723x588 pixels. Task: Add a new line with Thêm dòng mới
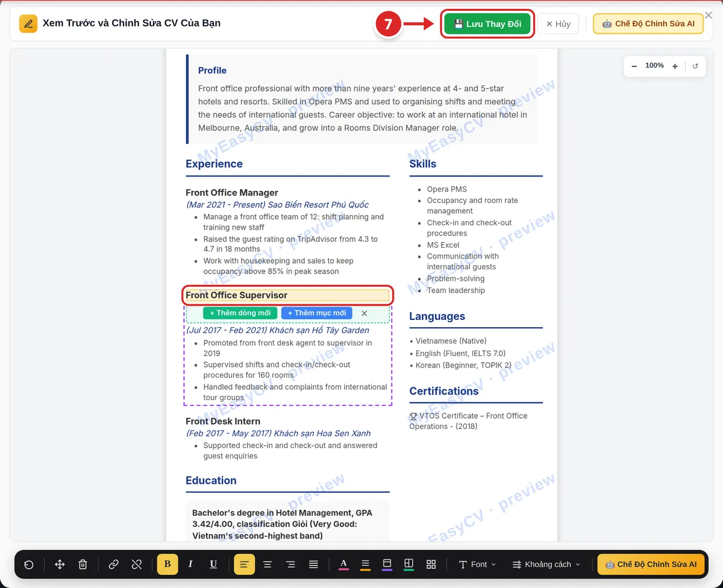(240, 313)
